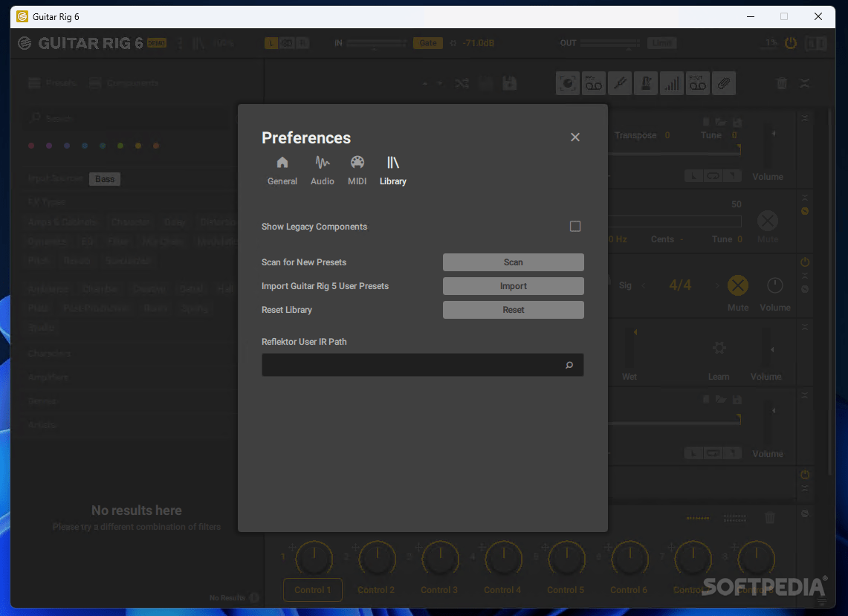This screenshot has width=848, height=616.
Task: Toggle the tuner fork tool icon
Action: pos(620,83)
